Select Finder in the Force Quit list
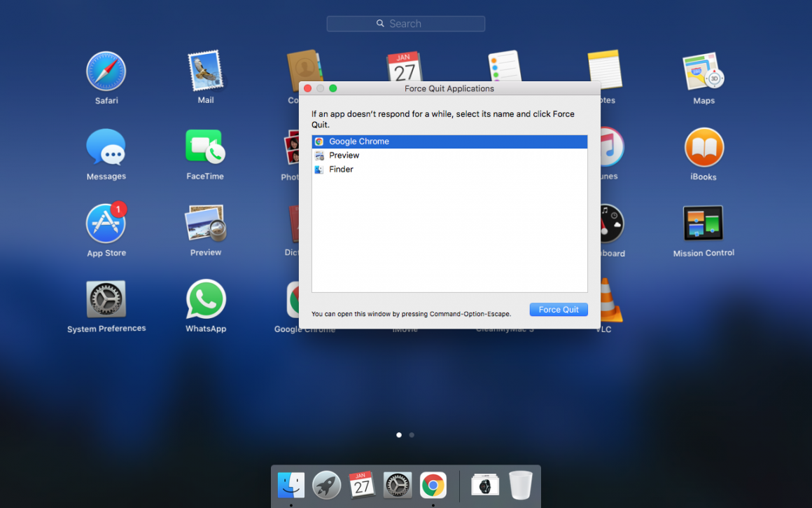Viewport: 812px width, 508px height. 340,169
